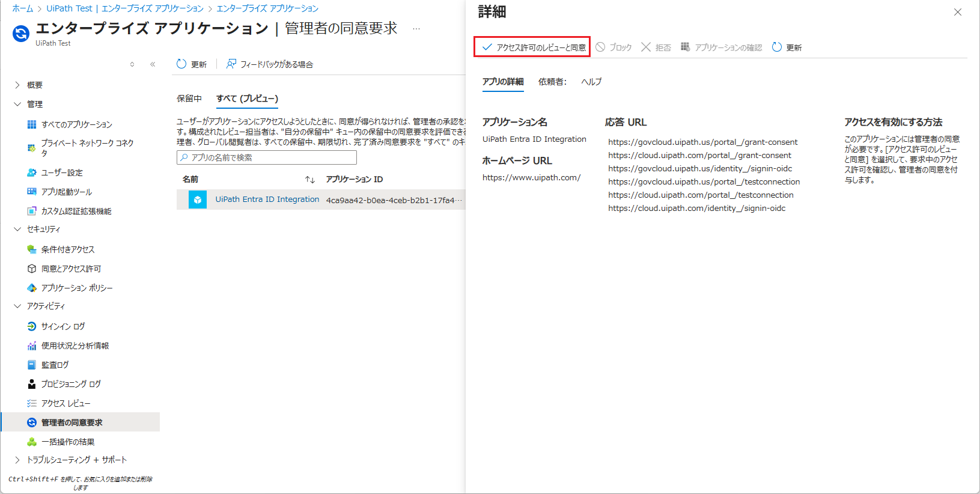Expand the 概要 section
This screenshot has width=980, height=494.
point(17,85)
